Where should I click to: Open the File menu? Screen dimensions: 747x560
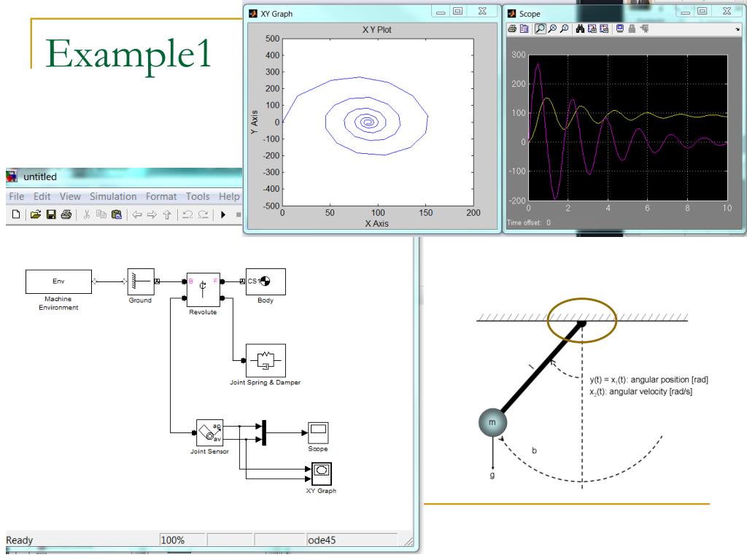click(16, 196)
